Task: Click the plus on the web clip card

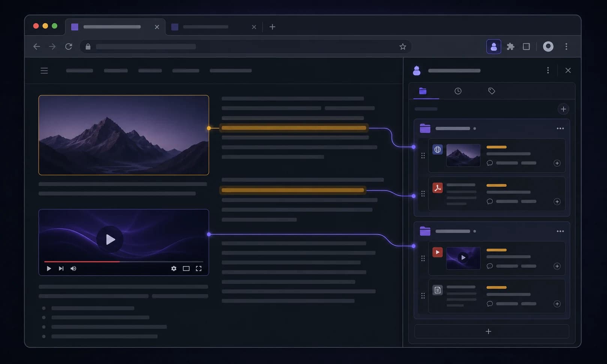Action: coord(557,163)
